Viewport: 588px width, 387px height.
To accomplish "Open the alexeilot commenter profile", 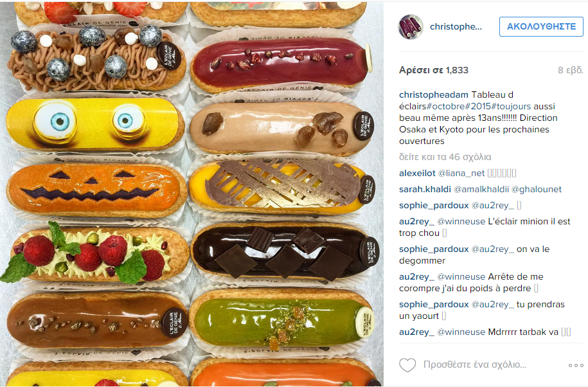I will click(417, 174).
